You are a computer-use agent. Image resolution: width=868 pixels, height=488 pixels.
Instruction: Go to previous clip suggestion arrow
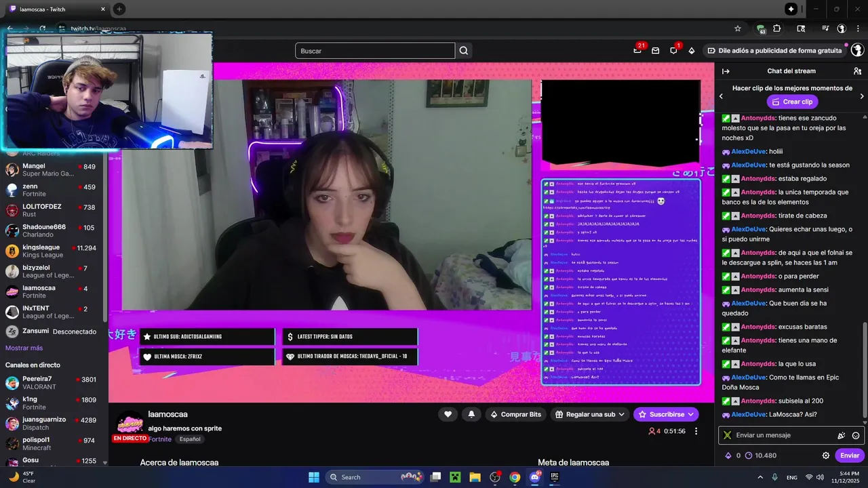721,96
